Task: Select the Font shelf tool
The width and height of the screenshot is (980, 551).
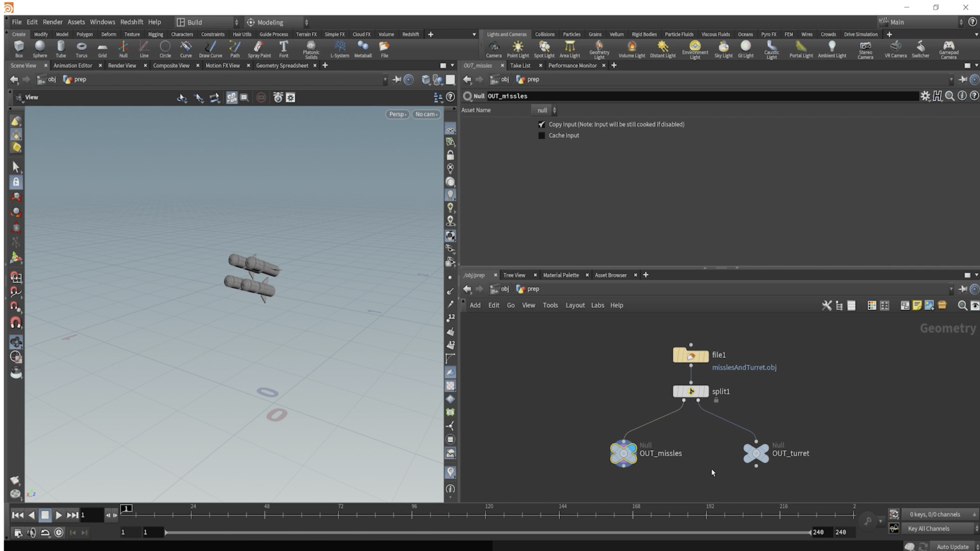Action: tap(284, 49)
